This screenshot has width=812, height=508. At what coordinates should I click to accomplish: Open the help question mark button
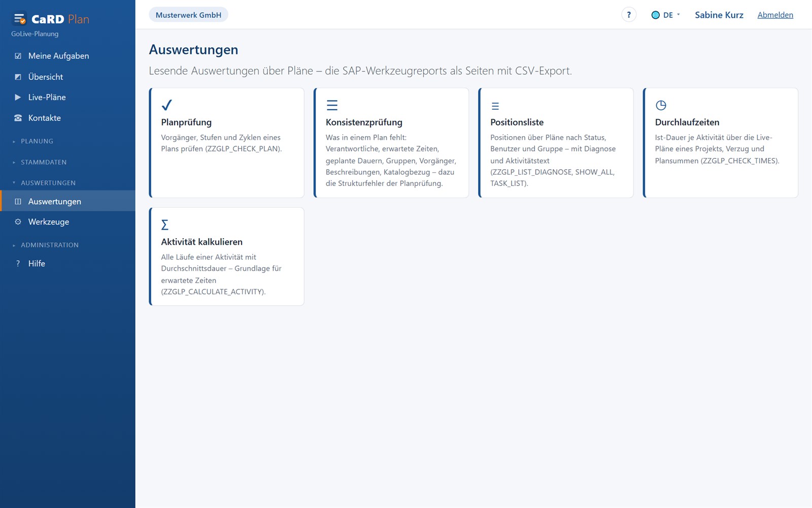629,15
